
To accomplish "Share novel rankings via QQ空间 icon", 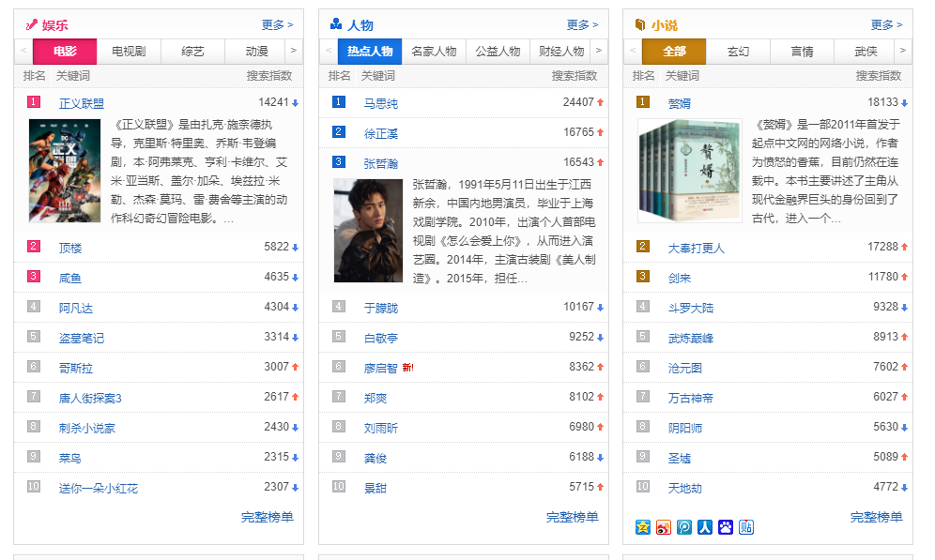I will coord(642,528).
